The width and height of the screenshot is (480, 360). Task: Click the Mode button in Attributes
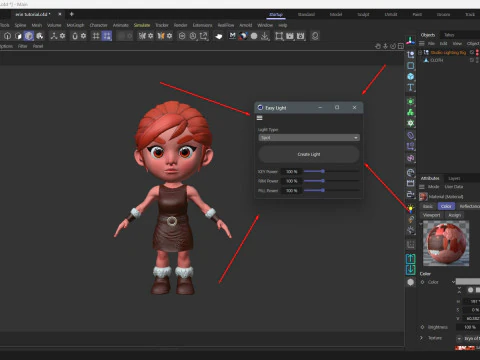[x=433, y=187]
